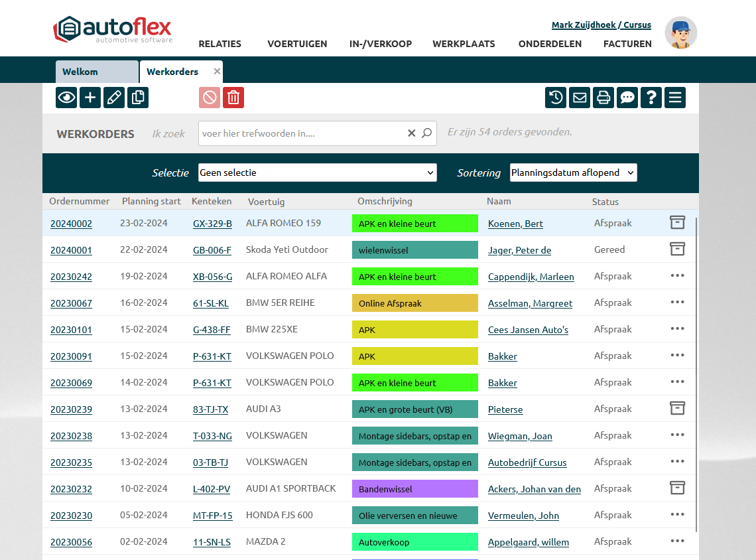Screen dimensions: 756x560
Task: Open the chat bubble messages icon
Action: [x=627, y=98]
